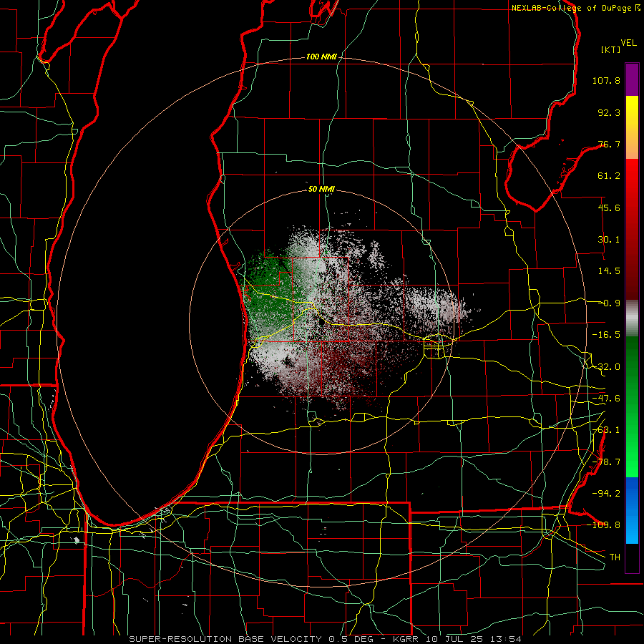Click the 50 NMI range ring label
The width and height of the screenshot is (644, 644).
pyautogui.click(x=321, y=190)
